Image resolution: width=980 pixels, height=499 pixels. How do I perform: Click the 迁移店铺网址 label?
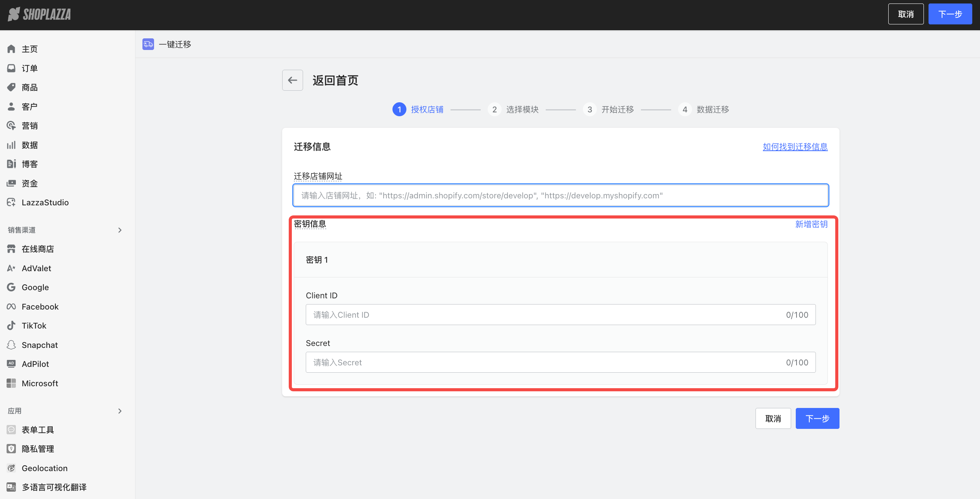[x=318, y=176]
